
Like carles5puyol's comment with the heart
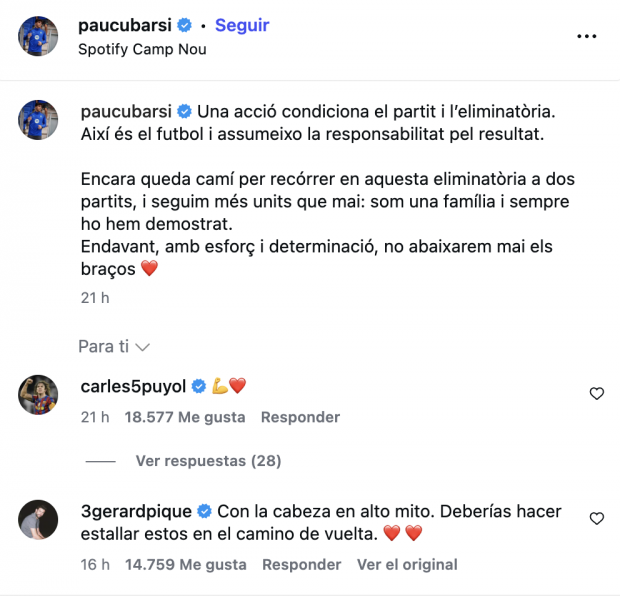pos(597,394)
